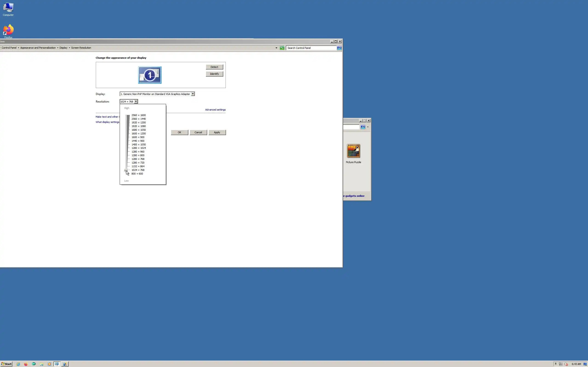Click the network connection tray icon

[560, 364]
